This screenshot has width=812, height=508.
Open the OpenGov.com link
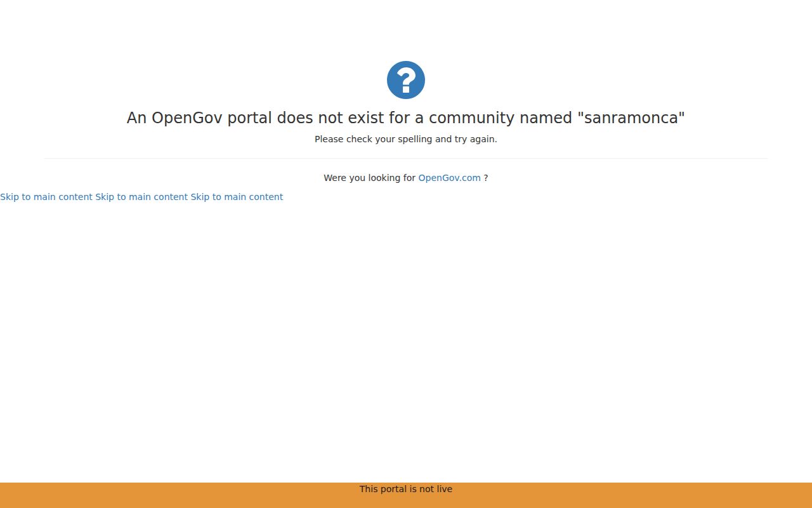click(x=449, y=178)
